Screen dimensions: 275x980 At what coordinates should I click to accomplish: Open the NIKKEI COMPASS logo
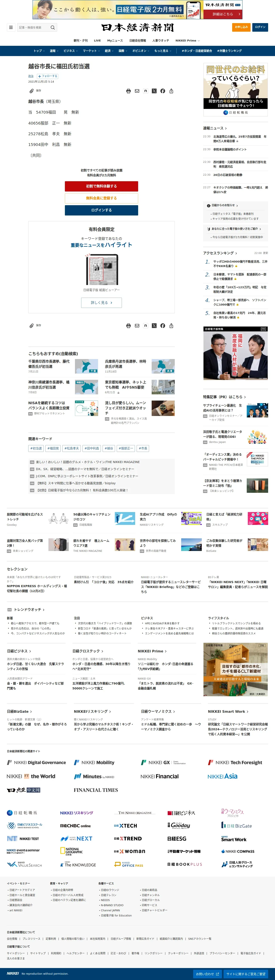tap(238, 851)
